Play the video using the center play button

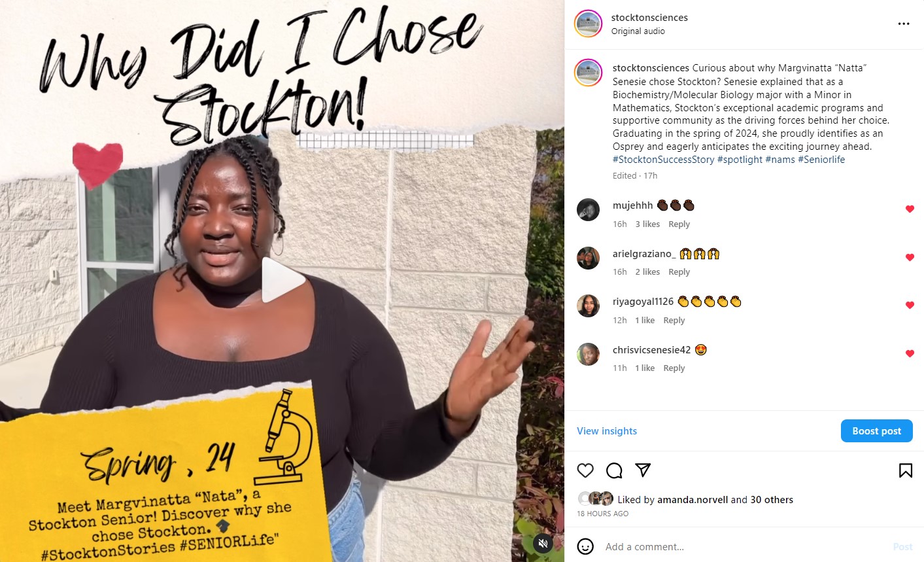282,281
